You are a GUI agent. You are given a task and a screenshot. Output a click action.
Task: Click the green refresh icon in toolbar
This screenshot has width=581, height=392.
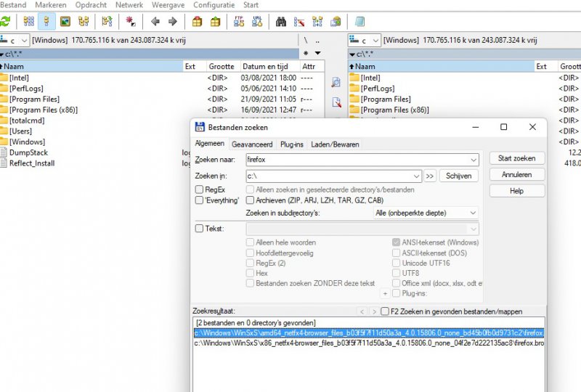pyautogui.click(x=6, y=22)
